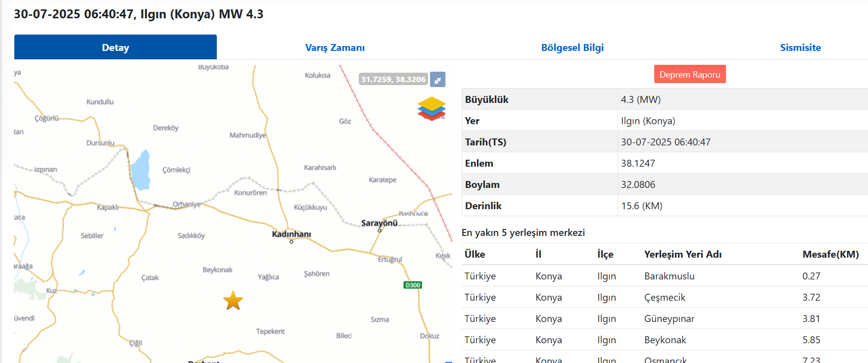Click the Sarayönü town label on the map
The image size is (868, 363).
click(379, 223)
